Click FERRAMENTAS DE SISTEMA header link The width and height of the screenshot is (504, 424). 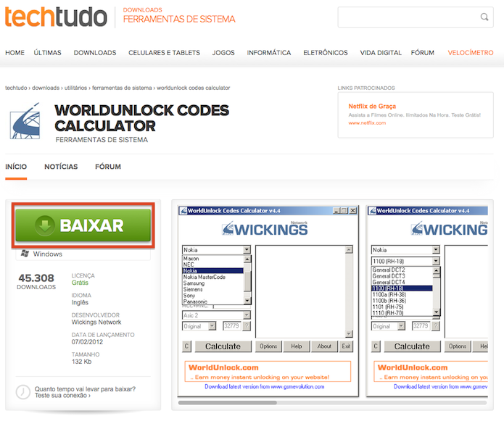pyautogui.click(x=179, y=20)
